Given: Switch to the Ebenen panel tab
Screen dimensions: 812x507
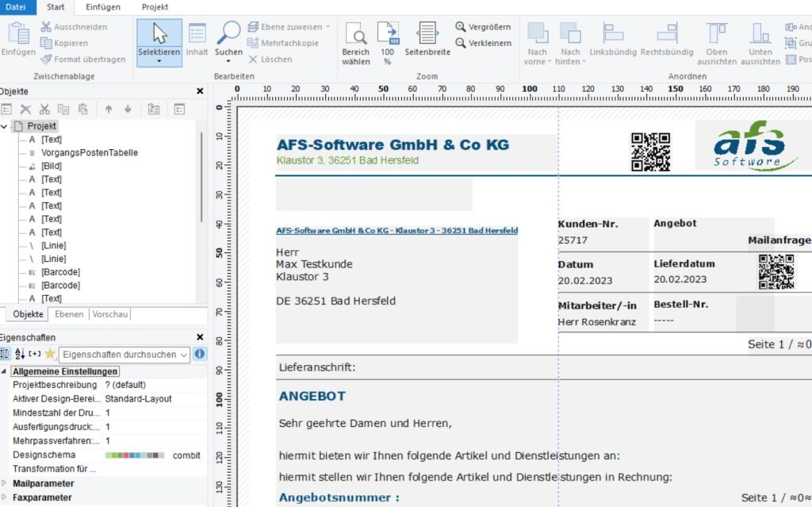Looking at the screenshot, I should tap(69, 314).
